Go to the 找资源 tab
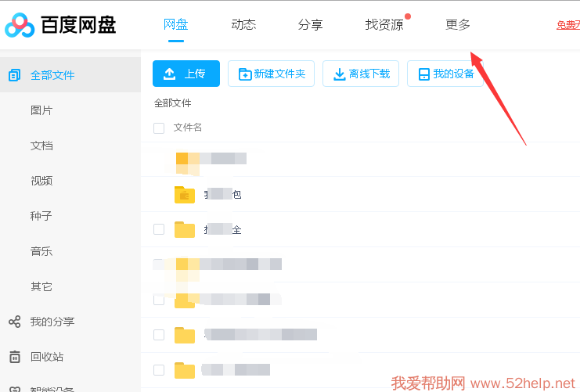Image resolution: width=580 pixels, height=392 pixels. [x=384, y=24]
